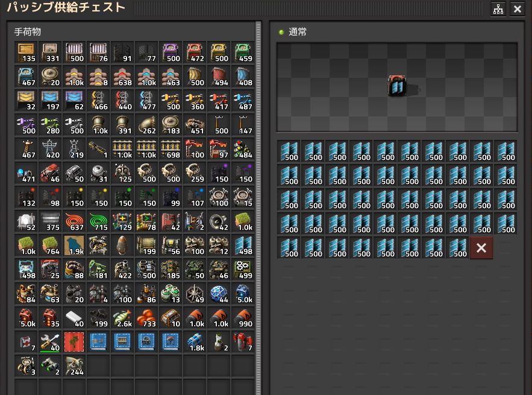Select the big electric pole stack of 420

(50, 149)
